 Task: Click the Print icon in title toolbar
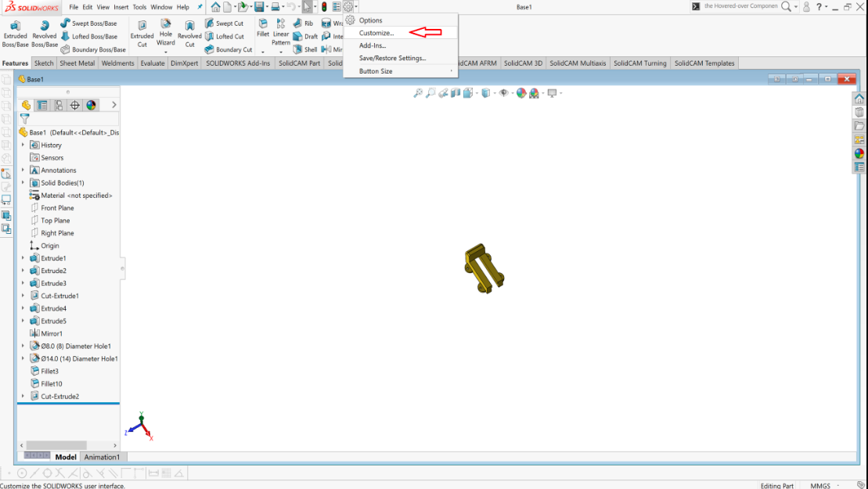(276, 6)
